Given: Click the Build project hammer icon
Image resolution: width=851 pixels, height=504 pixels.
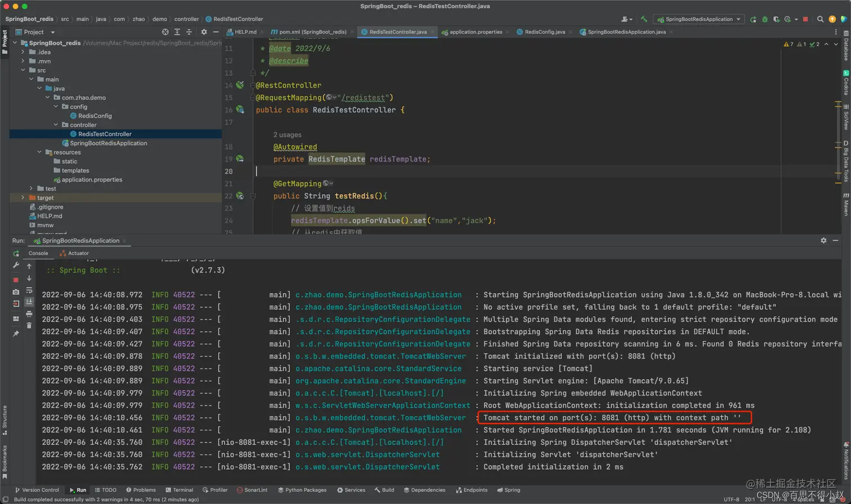Looking at the screenshot, I should coord(644,19).
